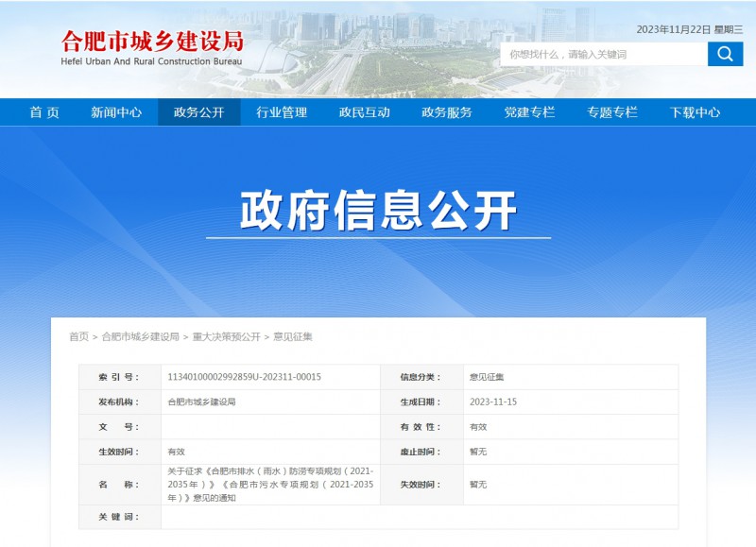
Task: Click the 重大决策预公开 breadcrumb link
Action: pos(226,336)
